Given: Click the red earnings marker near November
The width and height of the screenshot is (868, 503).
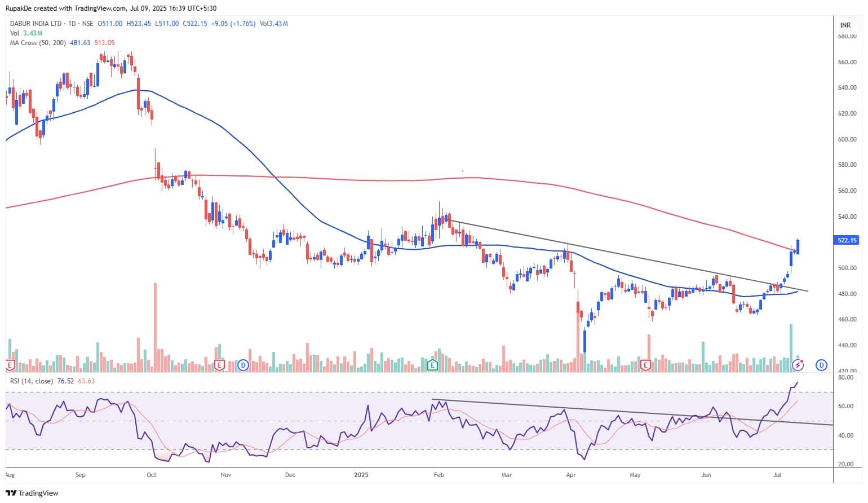Looking at the screenshot, I should pos(219,365).
